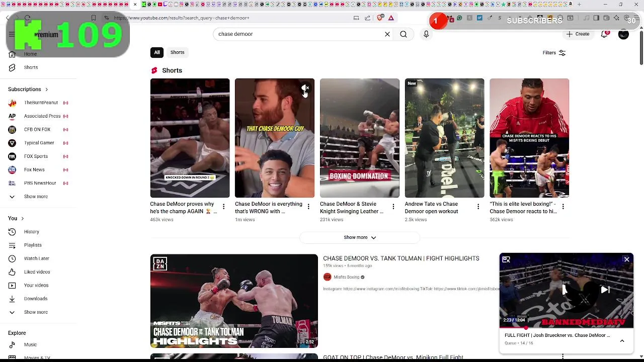
Task: Open the Shorts sidebar icon
Action: point(12,67)
